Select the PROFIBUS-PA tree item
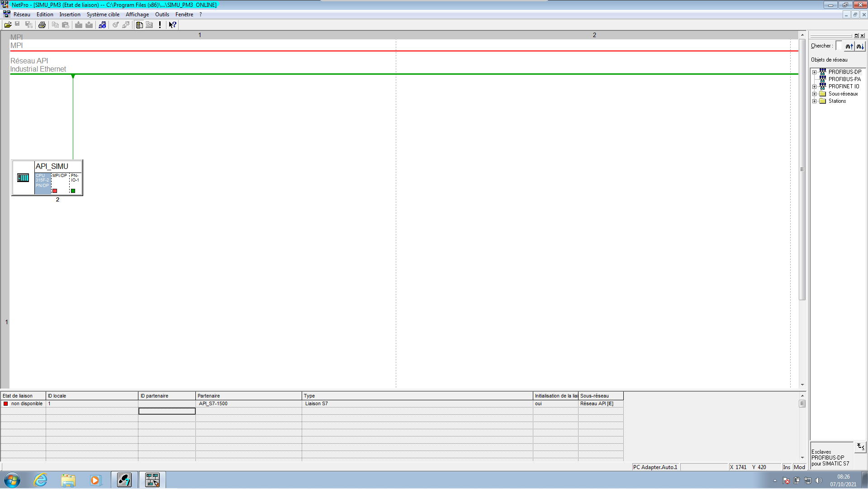Screen dimensions: 868x489 [x=844, y=79]
